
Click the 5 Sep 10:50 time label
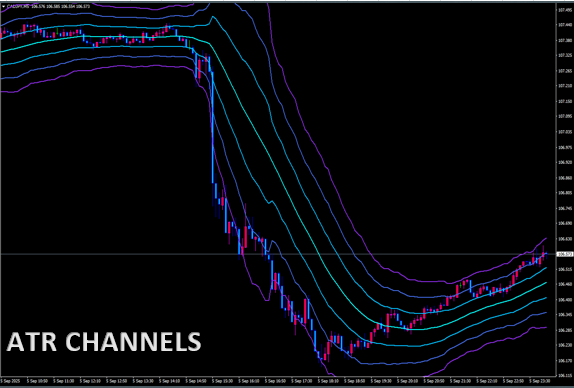coord(37,381)
